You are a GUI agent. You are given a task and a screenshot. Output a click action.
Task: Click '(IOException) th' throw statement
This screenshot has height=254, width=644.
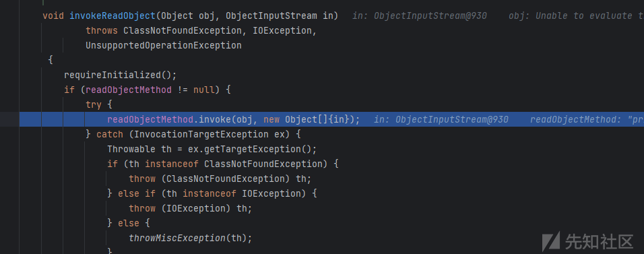tap(206, 208)
